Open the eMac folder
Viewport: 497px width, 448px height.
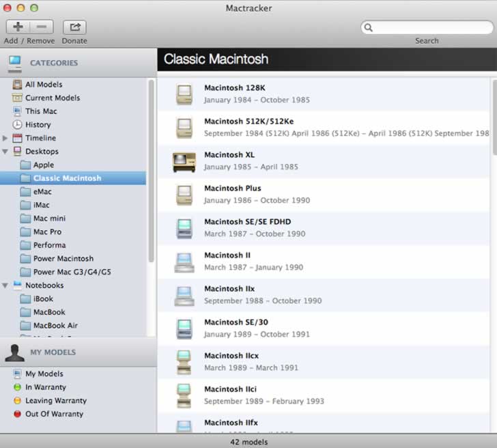[25, 191]
